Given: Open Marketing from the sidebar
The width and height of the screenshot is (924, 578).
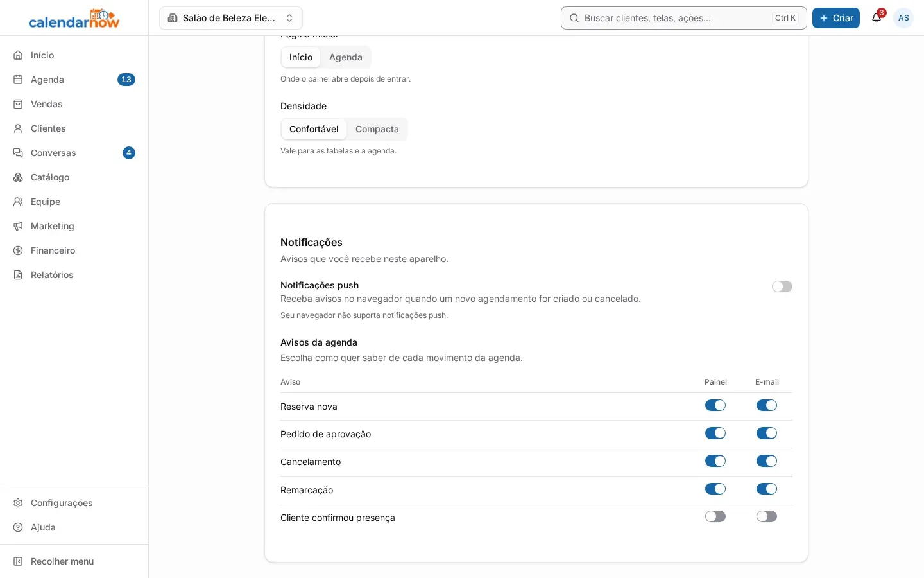Looking at the screenshot, I should (74, 226).
